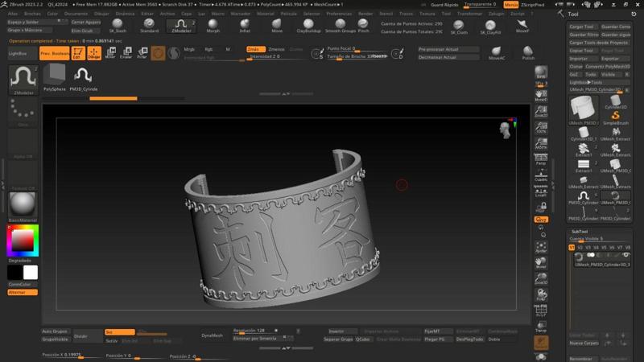Select the white secondary color swatch
The width and height of the screenshot is (644, 362).
pos(31,273)
